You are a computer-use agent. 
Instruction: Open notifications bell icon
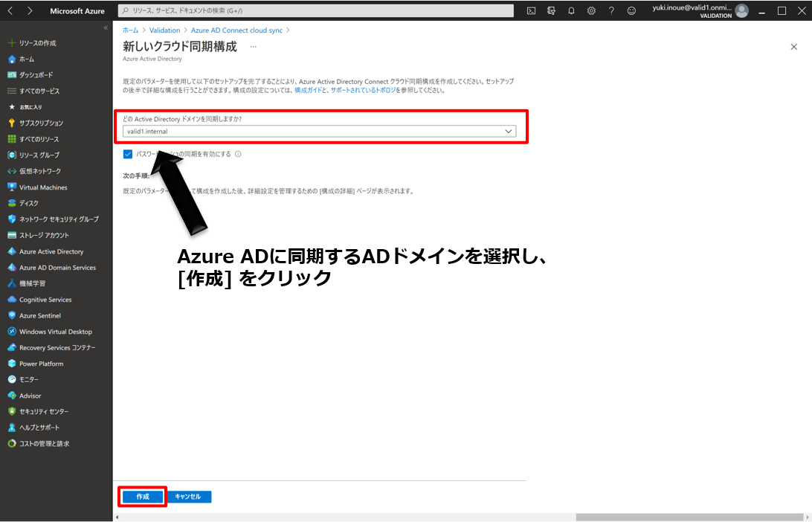571,11
